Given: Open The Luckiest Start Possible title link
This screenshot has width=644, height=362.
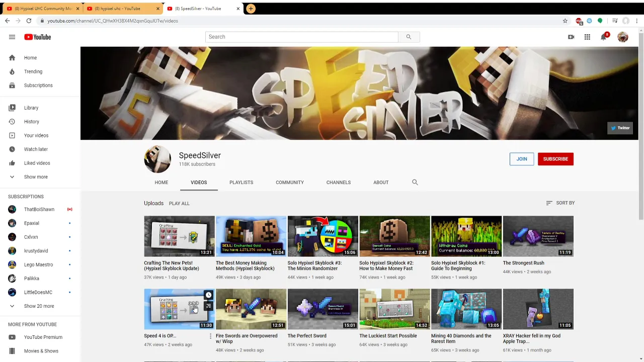Looking at the screenshot, I should [388, 336].
